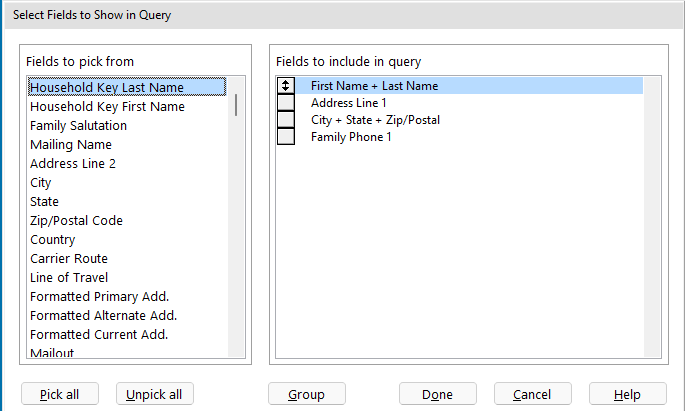Cancel the field selection dialog
Screen dimensions: 685x411
tap(532, 394)
